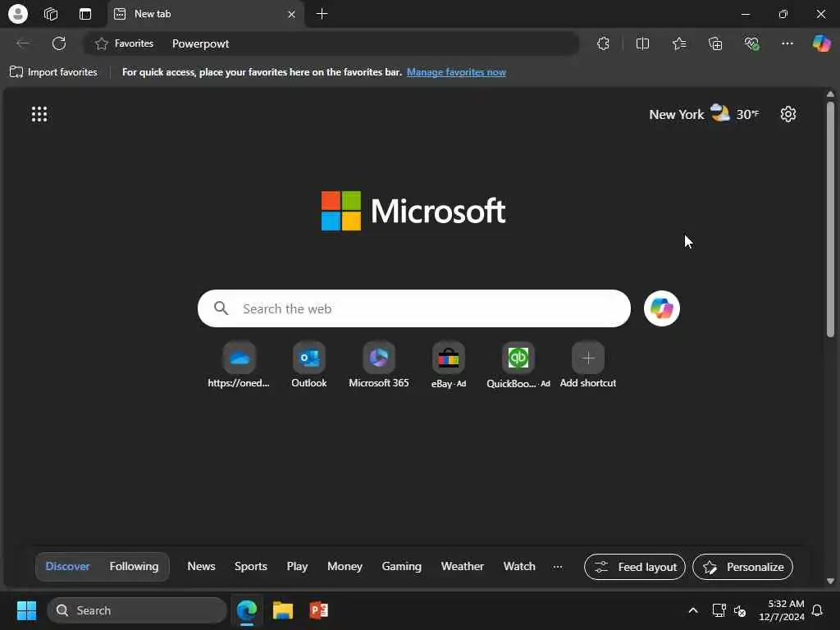Click the taskbar Search box
The width and height of the screenshot is (840, 630).
click(x=137, y=610)
